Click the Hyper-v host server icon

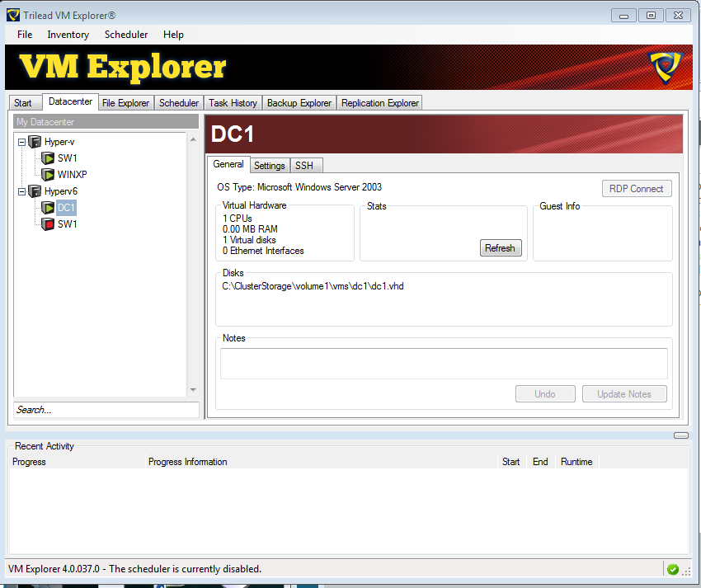pos(35,142)
